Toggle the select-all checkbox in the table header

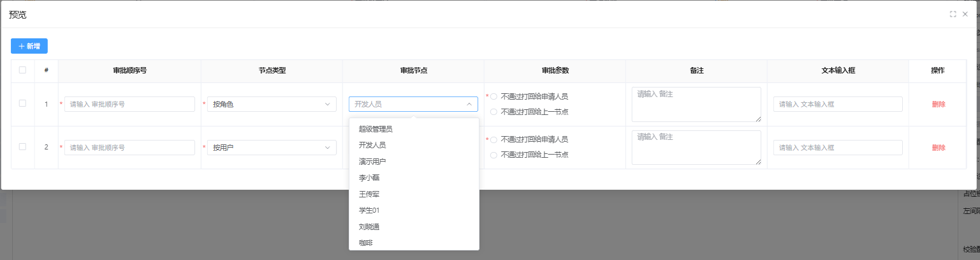(x=23, y=70)
